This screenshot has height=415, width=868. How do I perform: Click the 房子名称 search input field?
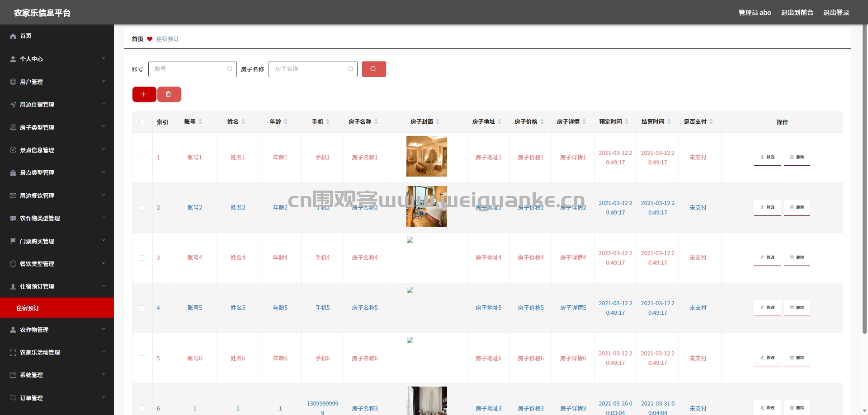click(313, 69)
